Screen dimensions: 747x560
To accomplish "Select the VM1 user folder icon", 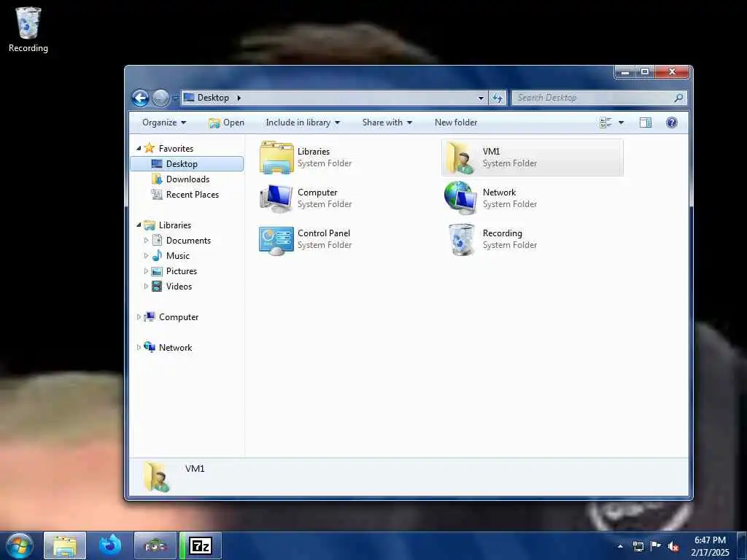I will 461,157.
